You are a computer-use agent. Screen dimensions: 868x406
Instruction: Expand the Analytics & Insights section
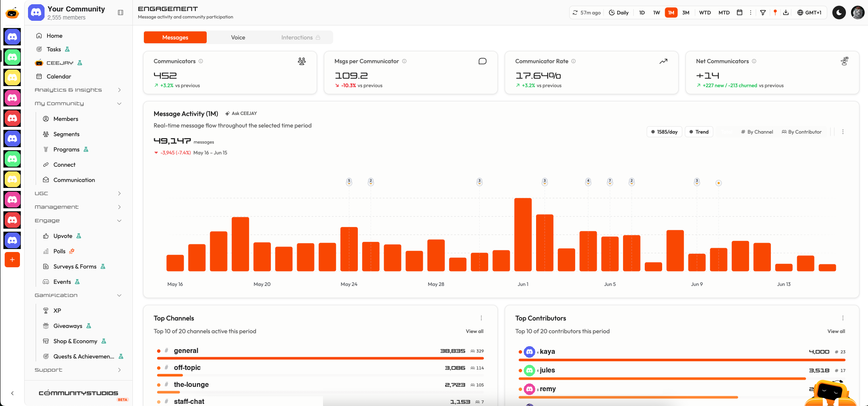pos(78,90)
